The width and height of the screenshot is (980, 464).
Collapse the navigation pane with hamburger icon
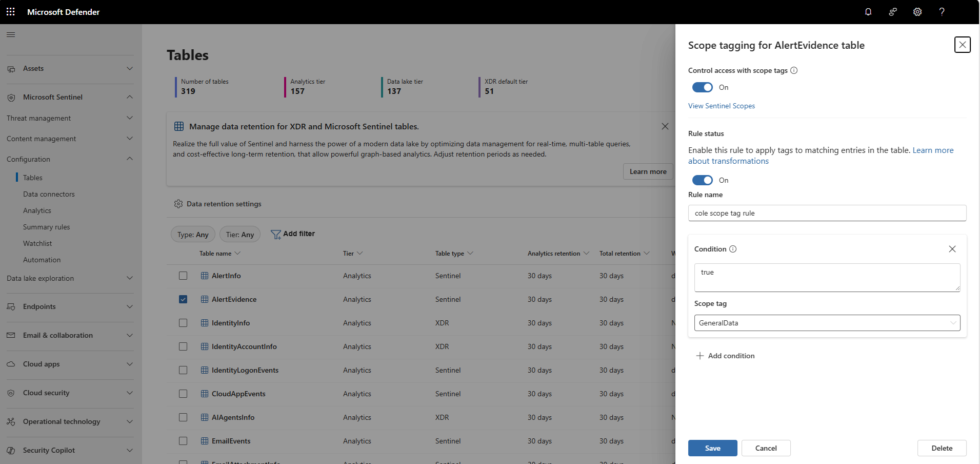pyautogui.click(x=10, y=34)
